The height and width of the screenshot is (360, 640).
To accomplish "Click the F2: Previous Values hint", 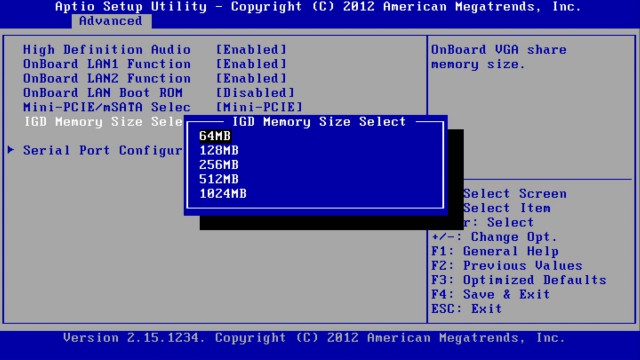I will [507, 266].
